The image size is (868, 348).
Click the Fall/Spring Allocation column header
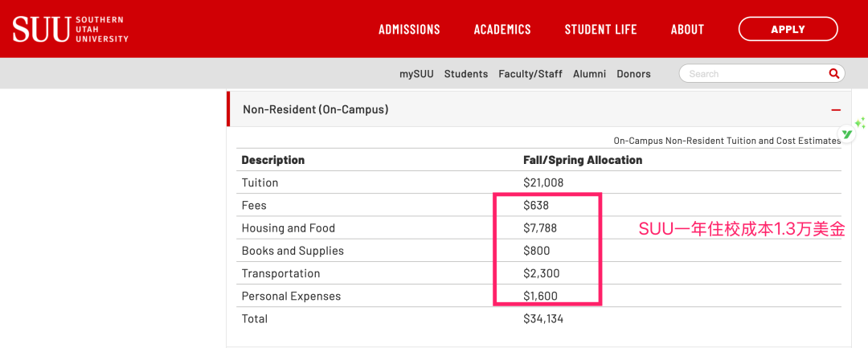[583, 160]
